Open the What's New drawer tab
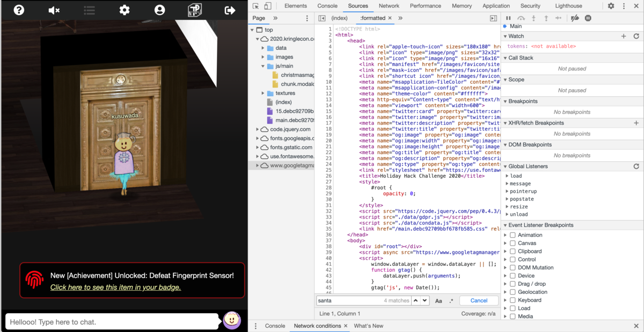This screenshot has width=644, height=332. 369,326
